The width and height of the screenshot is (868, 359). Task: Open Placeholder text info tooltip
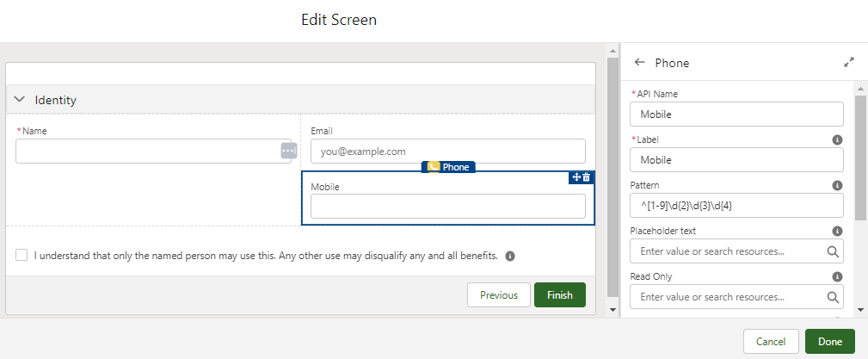click(837, 231)
